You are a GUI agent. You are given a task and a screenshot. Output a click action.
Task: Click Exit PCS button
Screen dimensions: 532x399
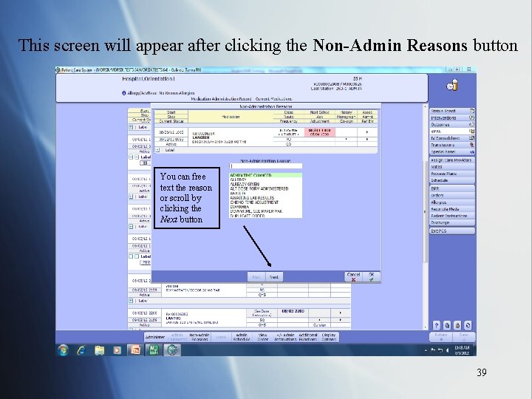(x=452, y=231)
